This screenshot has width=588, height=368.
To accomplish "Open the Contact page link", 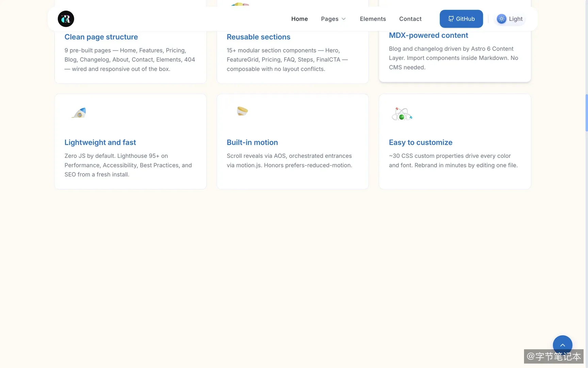I will click(410, 19).
